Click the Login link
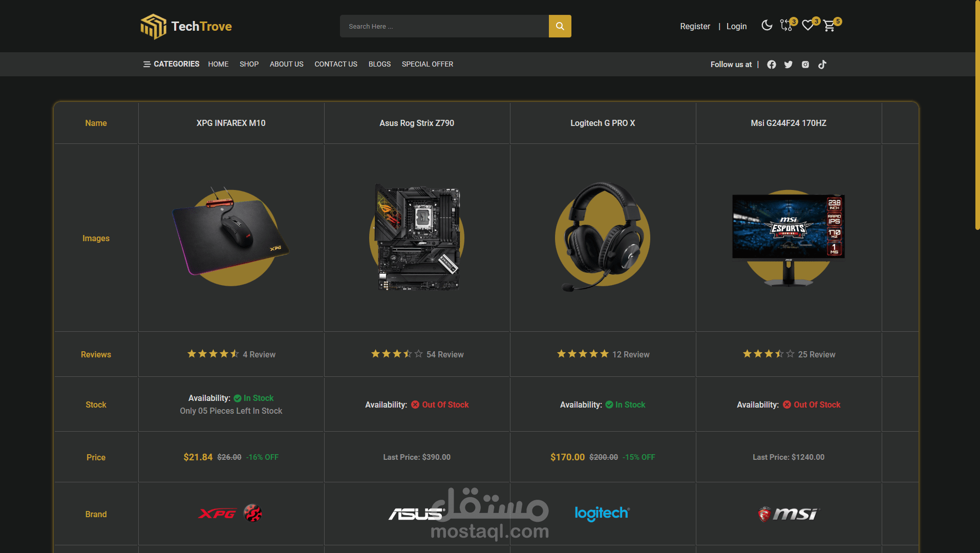The width and height of the screenshot is (980, 553). click(x=736, y=26)
